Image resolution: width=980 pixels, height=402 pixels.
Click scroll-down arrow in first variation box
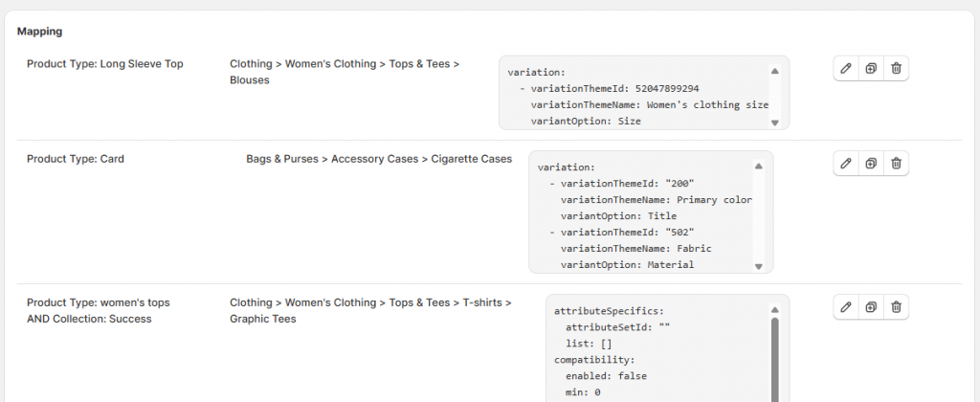(775, 123)
